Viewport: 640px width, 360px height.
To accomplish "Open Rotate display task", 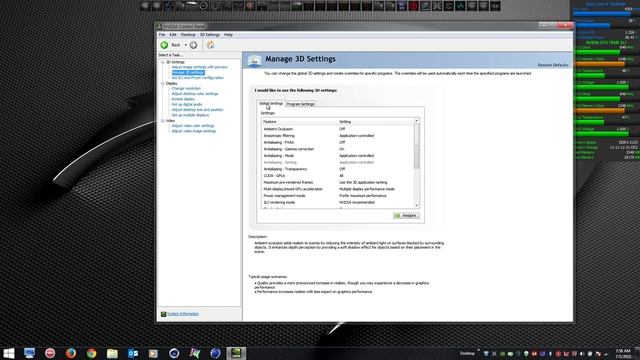I will point(183,99).
